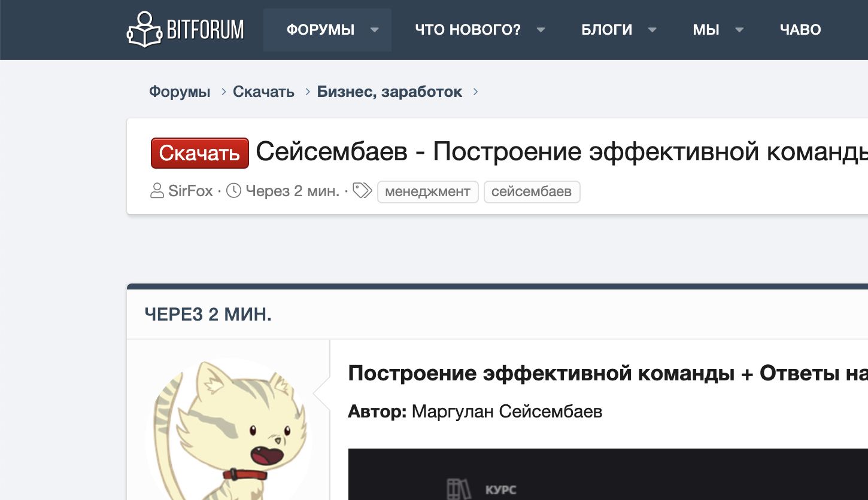
Task: Click the thread title Сейсембаев - Построение эффективной
Action: click(562, 153)
